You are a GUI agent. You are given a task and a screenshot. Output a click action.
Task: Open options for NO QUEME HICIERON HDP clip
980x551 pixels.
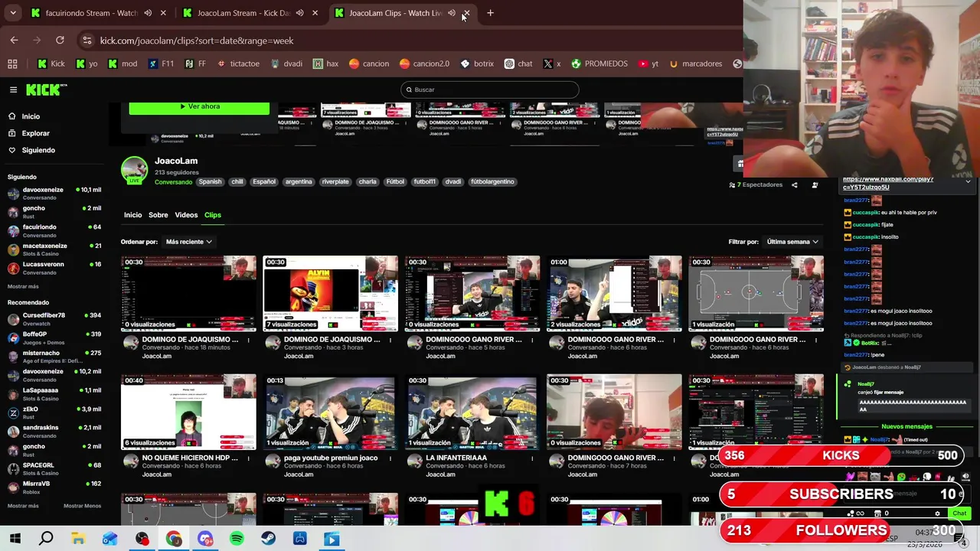click(x=248, y=458)
